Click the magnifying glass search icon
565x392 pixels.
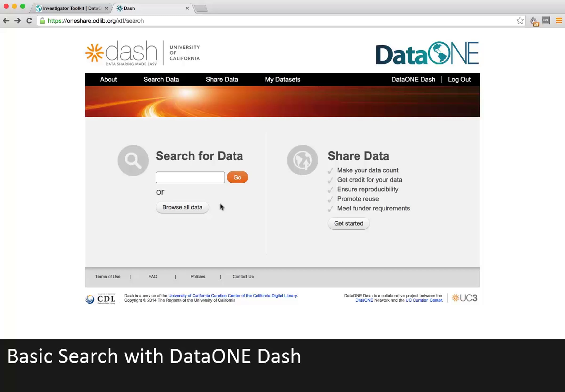coord(133,160)
